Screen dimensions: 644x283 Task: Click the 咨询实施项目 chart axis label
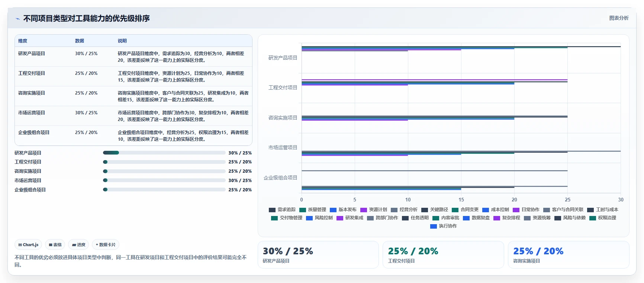click(x=283, y=118)
